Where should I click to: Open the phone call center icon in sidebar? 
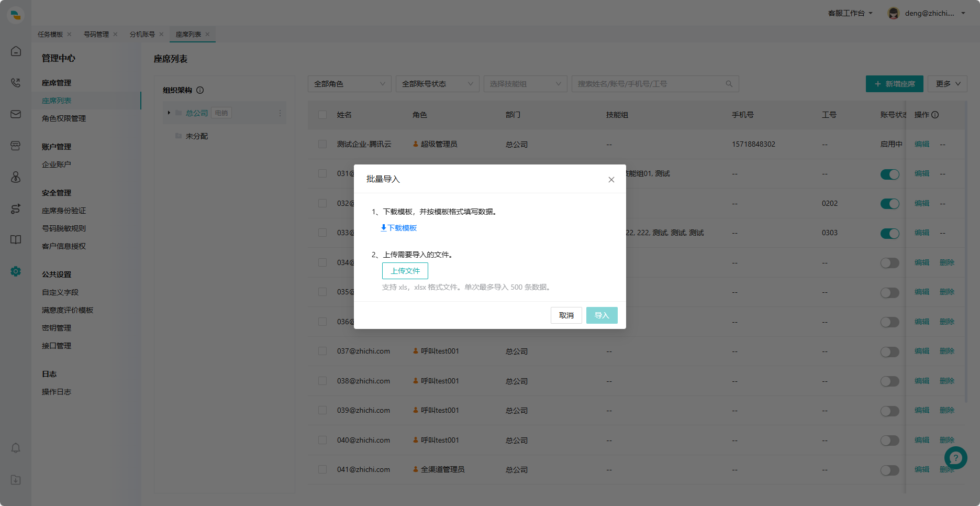[x=16, y=83]
